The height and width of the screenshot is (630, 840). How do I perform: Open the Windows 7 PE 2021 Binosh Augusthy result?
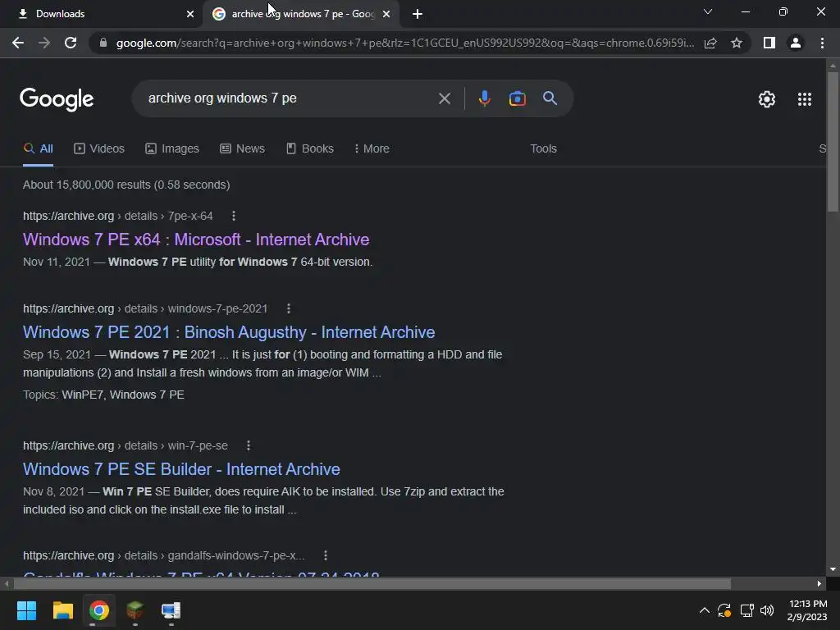(229, 332)
